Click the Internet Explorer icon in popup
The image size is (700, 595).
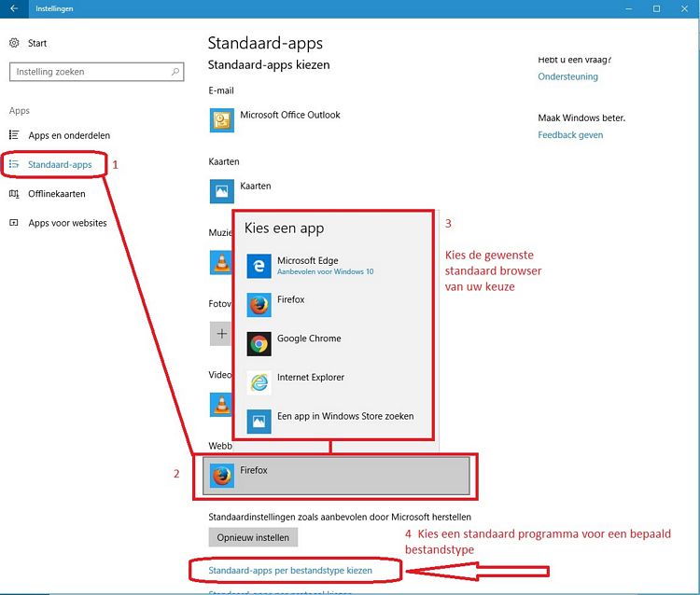pos(259,382)
